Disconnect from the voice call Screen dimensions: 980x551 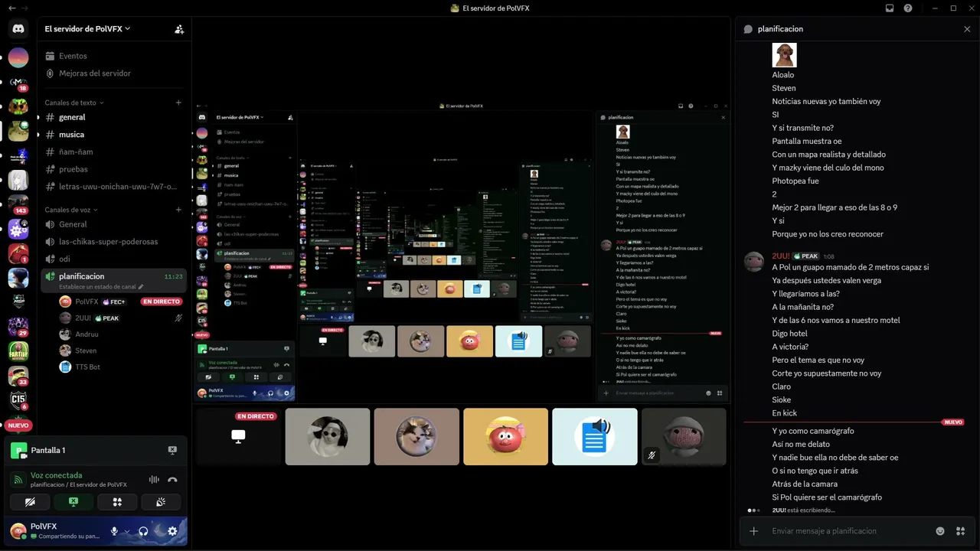pyautogui.click(x=173, y=480)
